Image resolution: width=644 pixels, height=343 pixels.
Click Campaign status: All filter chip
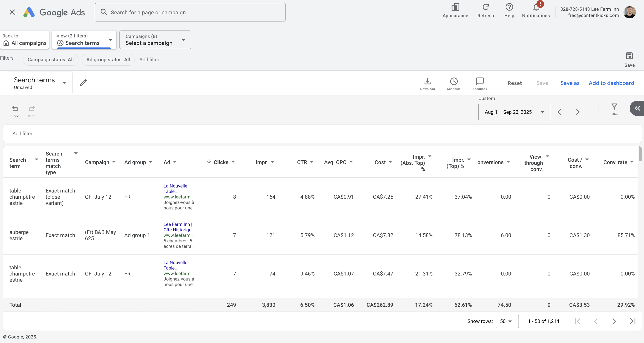[x=51, y=59]
